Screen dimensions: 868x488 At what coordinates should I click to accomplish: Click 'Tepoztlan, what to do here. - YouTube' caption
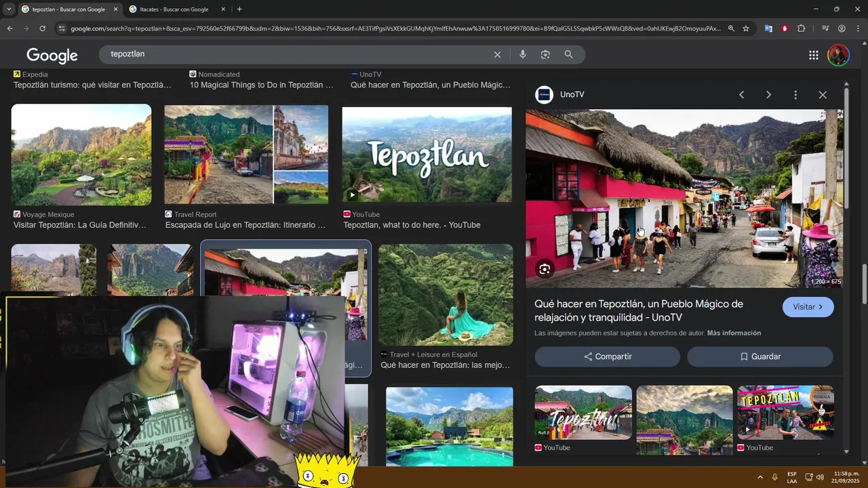pos(412,225)
